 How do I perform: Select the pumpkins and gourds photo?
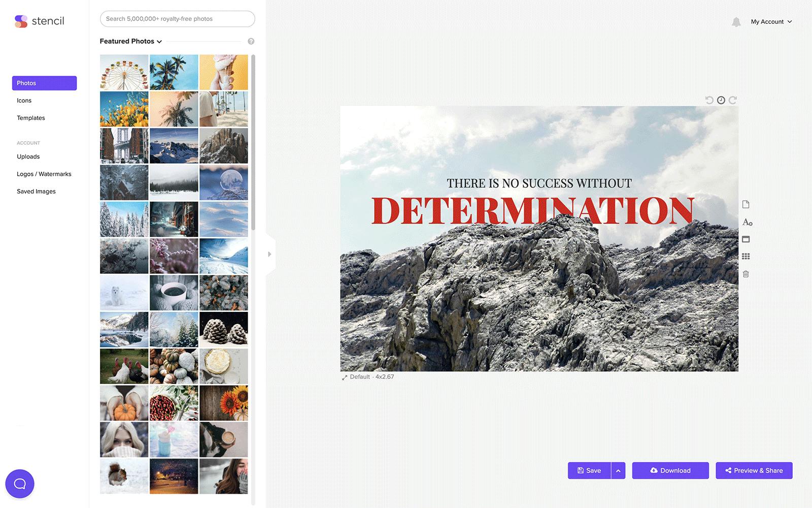click(x=174, y=366)
